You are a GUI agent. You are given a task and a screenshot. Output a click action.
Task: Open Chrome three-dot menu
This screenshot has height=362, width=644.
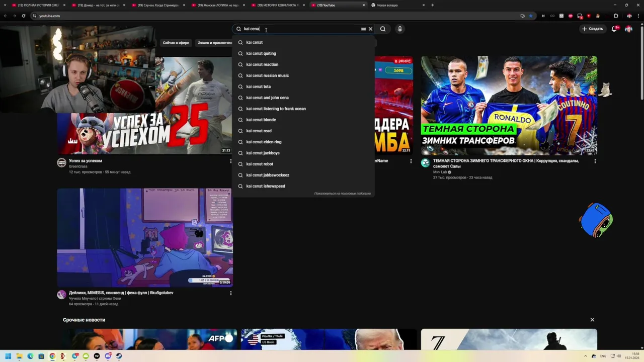pyautogui.click(x=637, y=16)
